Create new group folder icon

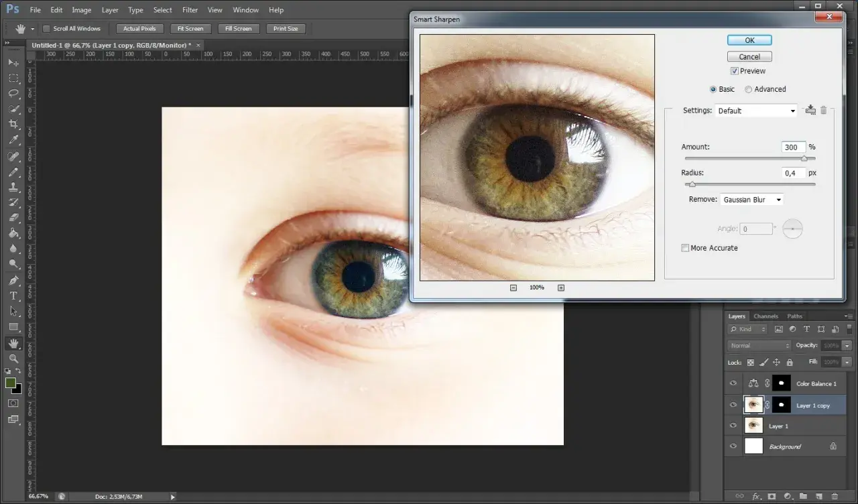click(803, 497)
